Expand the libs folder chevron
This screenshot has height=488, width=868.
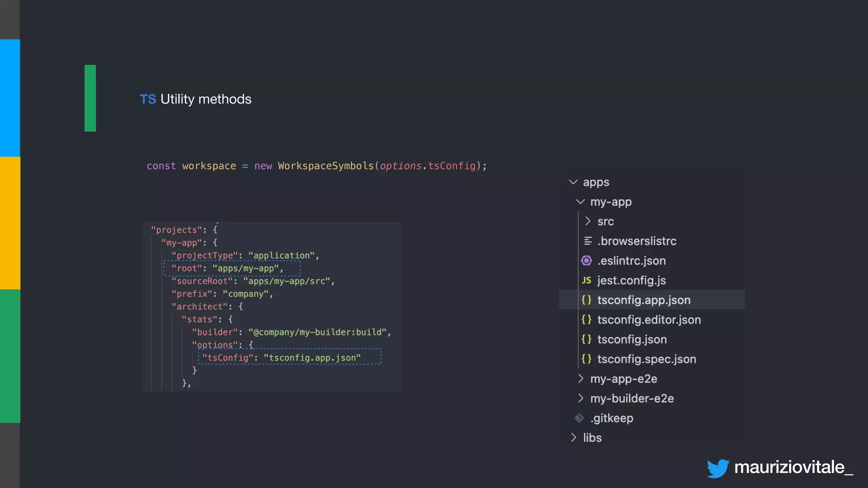(x=573, y=438)
